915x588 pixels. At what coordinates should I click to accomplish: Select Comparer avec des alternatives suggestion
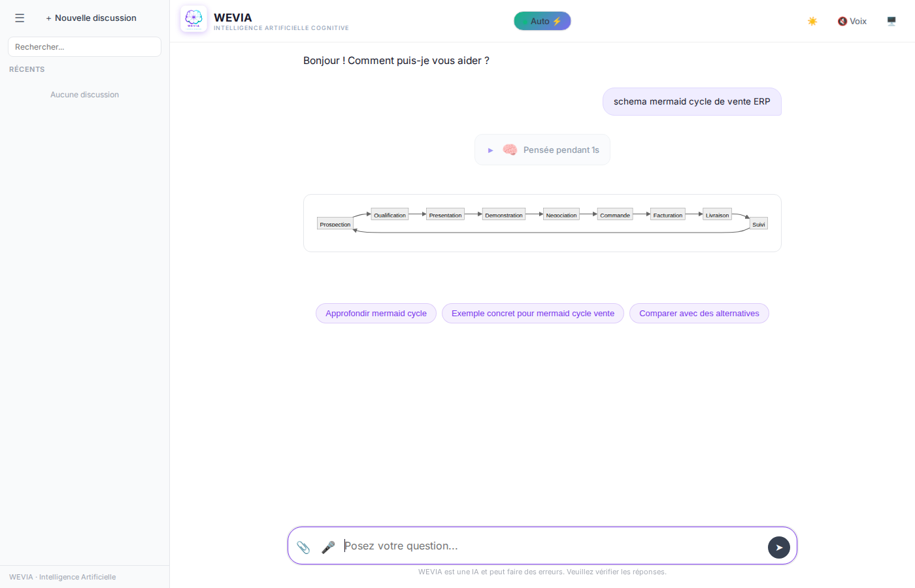click(x=699, y=314)
